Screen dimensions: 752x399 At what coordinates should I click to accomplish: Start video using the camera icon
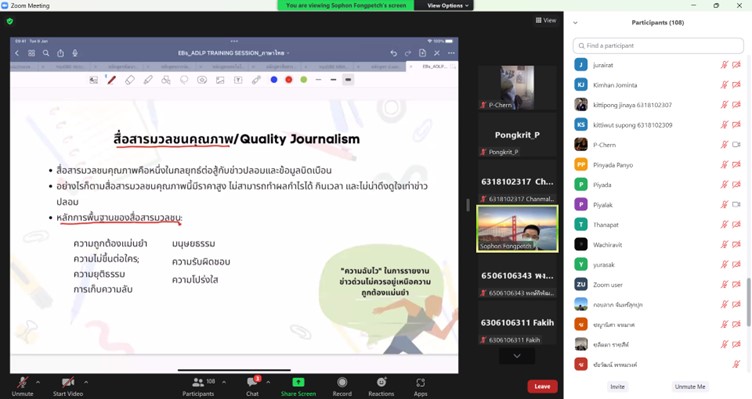point(68,383)
